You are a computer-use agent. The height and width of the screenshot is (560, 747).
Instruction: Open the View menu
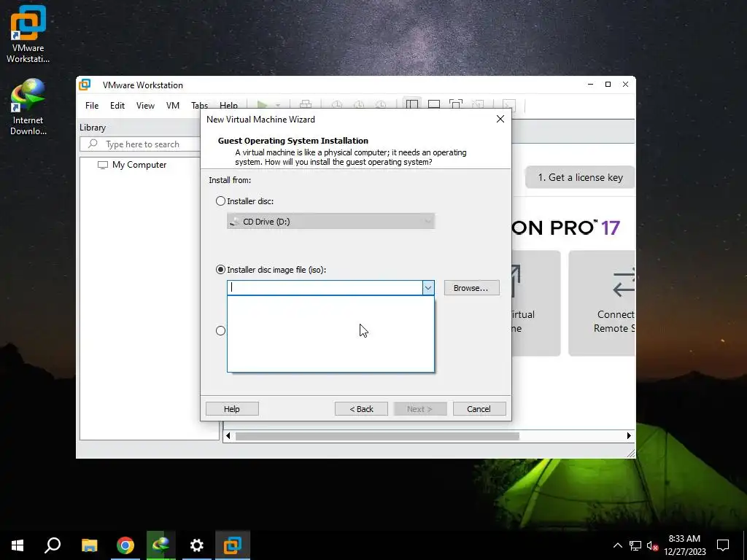click(x=145, y=106)
